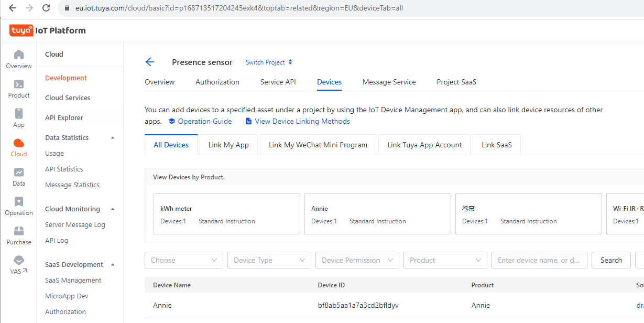The image size is (644, 323).
Task: Click the Search button
Action: (611, 260)
